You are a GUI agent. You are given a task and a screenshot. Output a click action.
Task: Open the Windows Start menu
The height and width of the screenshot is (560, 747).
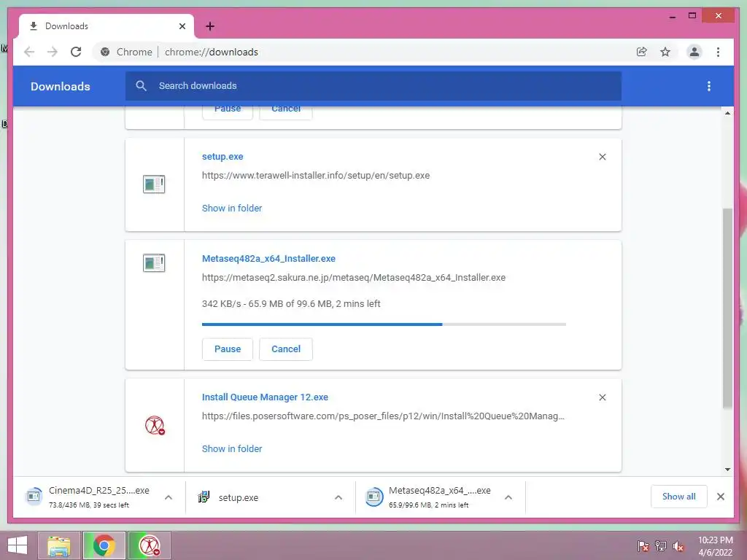(x=18, y=545)
